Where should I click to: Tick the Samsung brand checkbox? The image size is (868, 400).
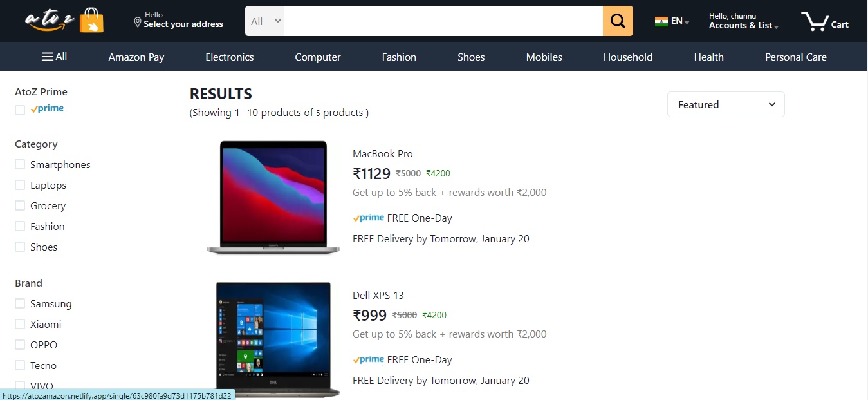click(x=20, y=303)
